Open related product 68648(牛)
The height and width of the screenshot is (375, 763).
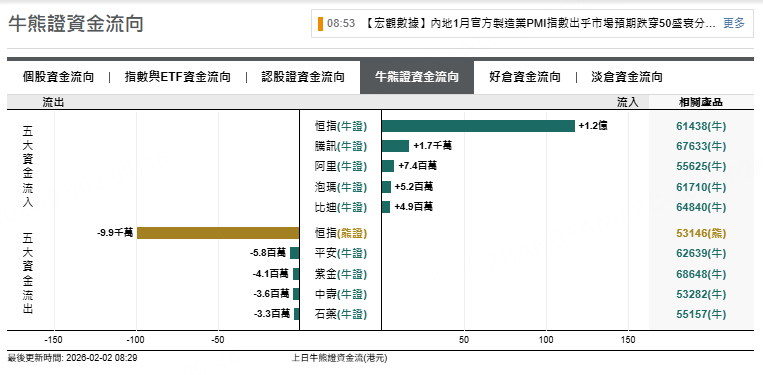[701, 274]
